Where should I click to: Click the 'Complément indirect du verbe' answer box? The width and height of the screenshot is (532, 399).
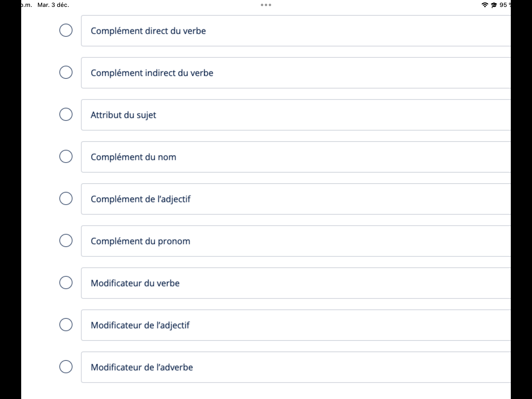(296, 73)
